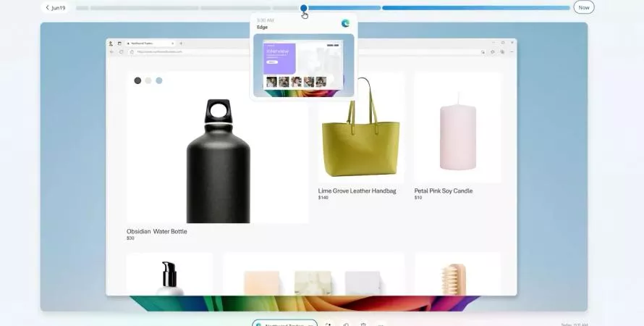Image resolution: width=644 pixels, height=326 pixels.
Task: Click the favorites star icon in Edge toolbar
Action: coord(493,52)
